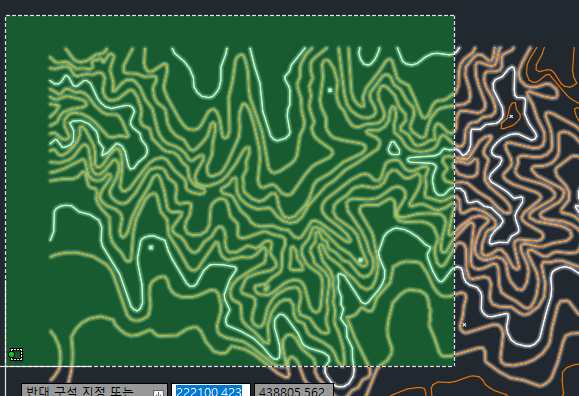Click the X coordinate field showing 222100.423
The width and height of the screenshot is (579, 396).
[210, 390]
